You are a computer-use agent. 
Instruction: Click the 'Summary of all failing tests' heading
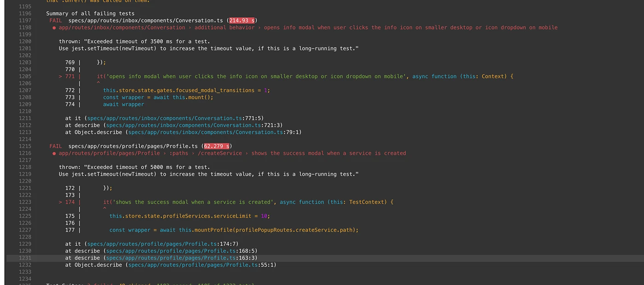[90, 14]
